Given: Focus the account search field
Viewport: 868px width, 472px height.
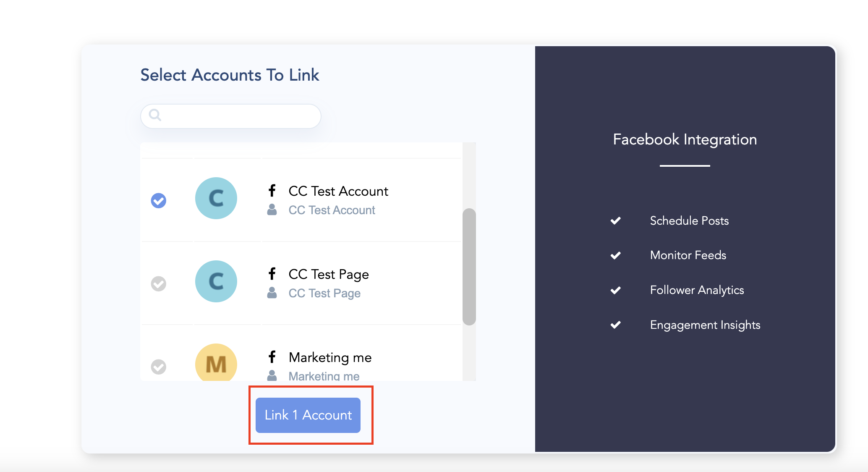Looking at the screenshot, I should [239, 116].
